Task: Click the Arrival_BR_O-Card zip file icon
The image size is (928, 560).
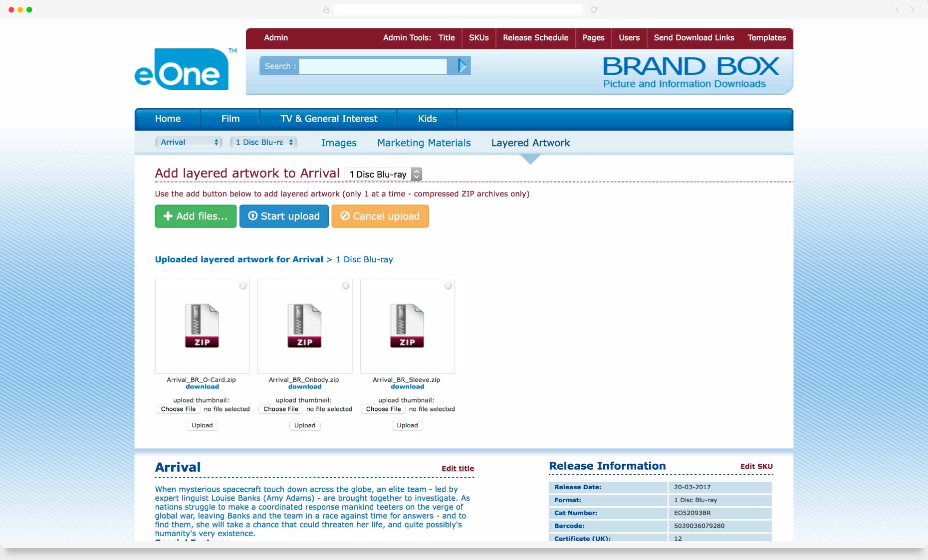Action: (x=202, y=326)
